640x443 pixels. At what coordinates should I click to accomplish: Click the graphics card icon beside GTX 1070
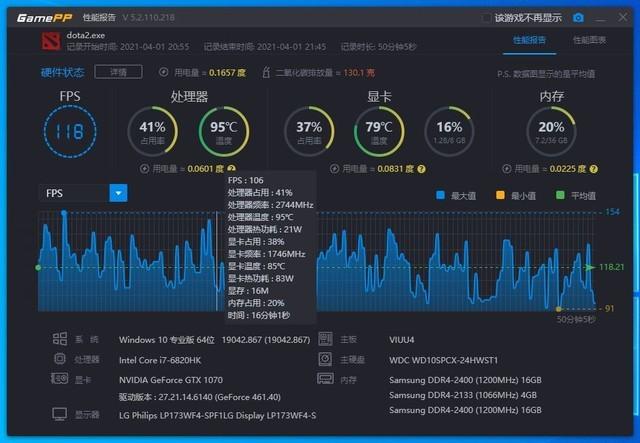[x=60, y=379]
